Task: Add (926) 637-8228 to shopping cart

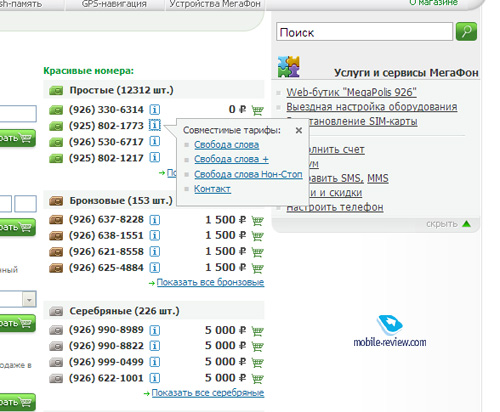Action: click(257, 220)
